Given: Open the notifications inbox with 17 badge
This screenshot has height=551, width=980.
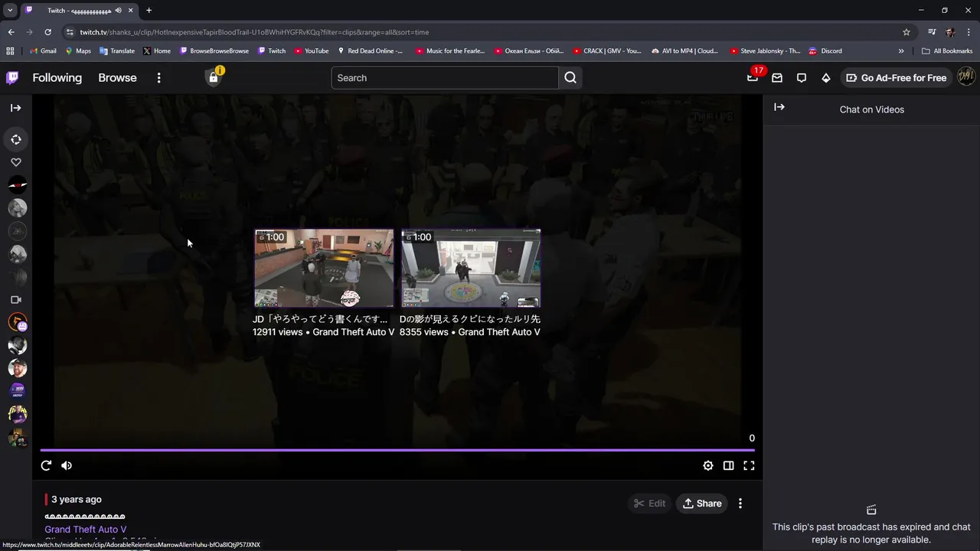Looking at the screenshot, I should point(753,77).
